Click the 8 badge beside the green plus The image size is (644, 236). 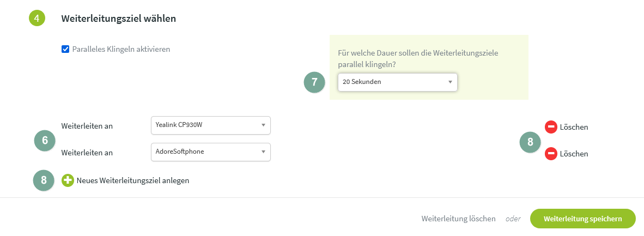pos(44,180)
